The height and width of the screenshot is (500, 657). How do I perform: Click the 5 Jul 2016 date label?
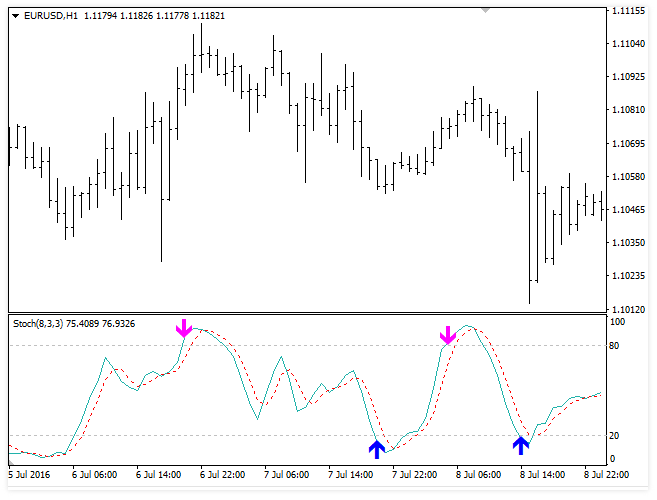(x=29, y=475)
